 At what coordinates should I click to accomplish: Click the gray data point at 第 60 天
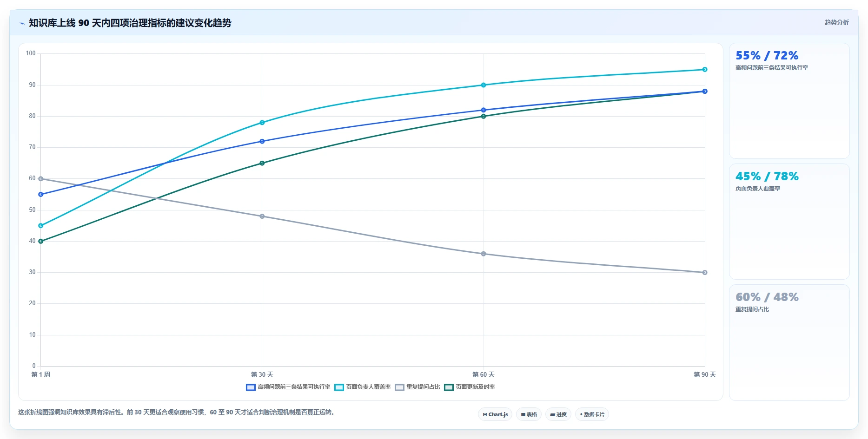tap(484, 254)
